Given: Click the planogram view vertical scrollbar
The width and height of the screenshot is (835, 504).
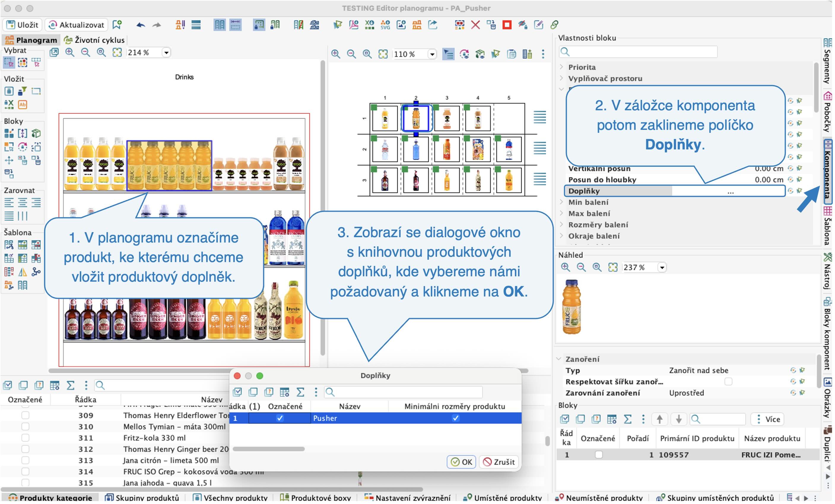Looking at the screenshot, I should pos(323,207).
